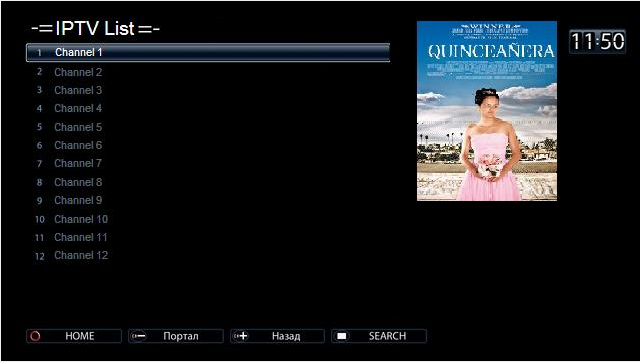Pick Channel 9
640x362 pixels.
[208, 200]
